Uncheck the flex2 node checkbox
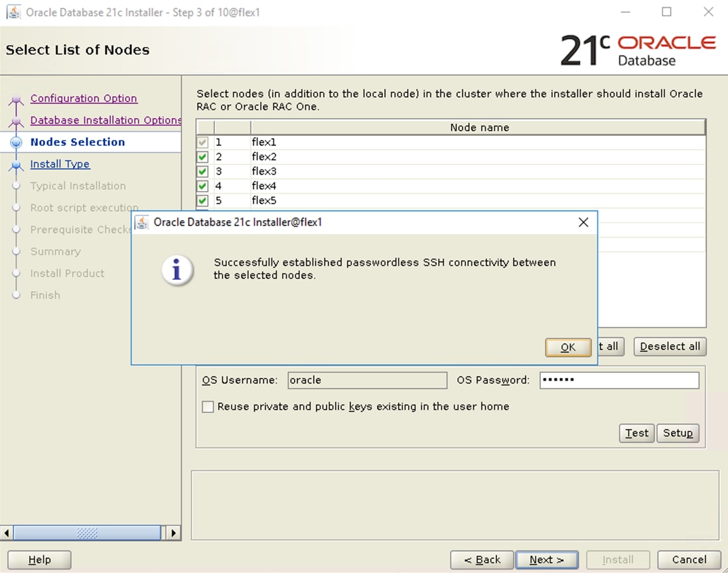Screen dimensions: 728x573 [x=202, y=157]
